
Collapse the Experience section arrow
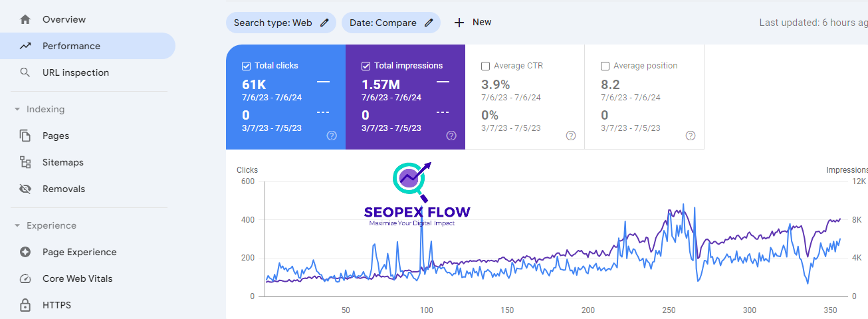pos(17,225)
